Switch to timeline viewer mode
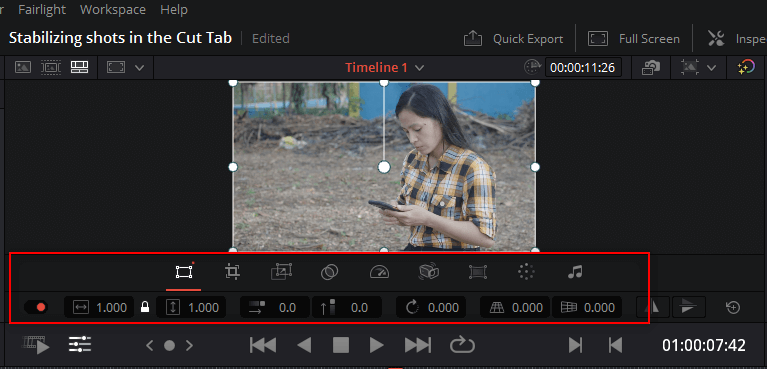 click(x=79, y=67)
